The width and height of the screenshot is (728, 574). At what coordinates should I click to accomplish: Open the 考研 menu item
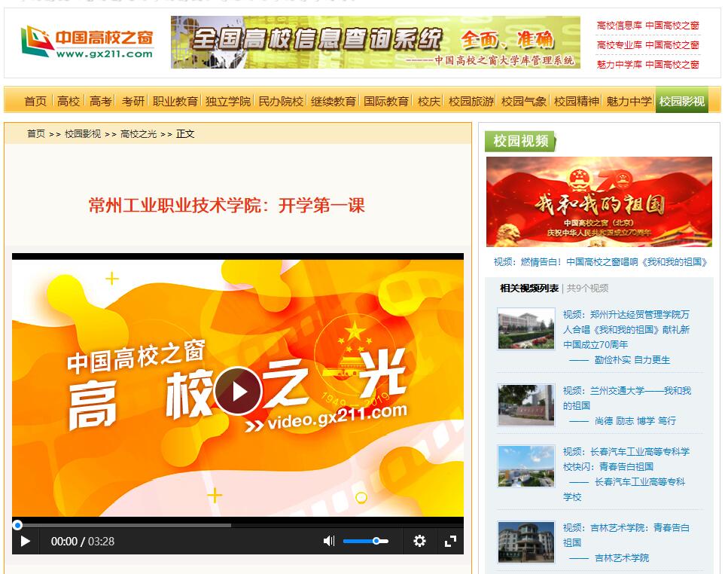click(x=133, y=101)
